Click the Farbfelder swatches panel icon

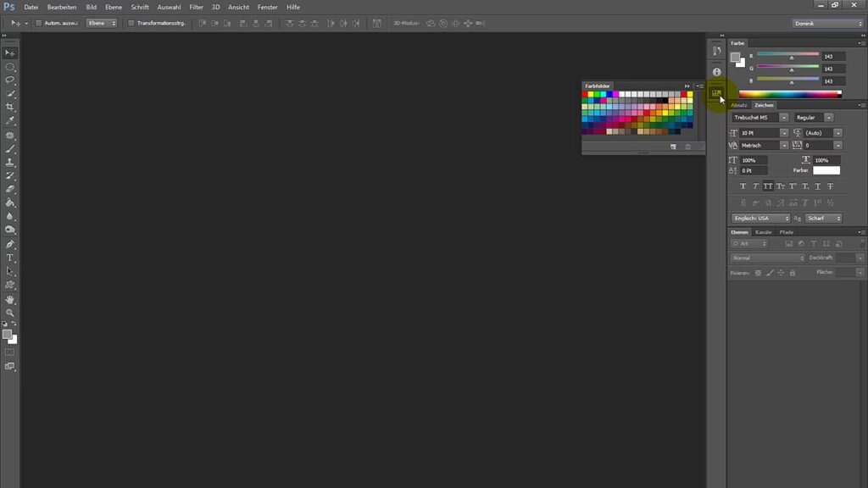[x=716, y=93]
